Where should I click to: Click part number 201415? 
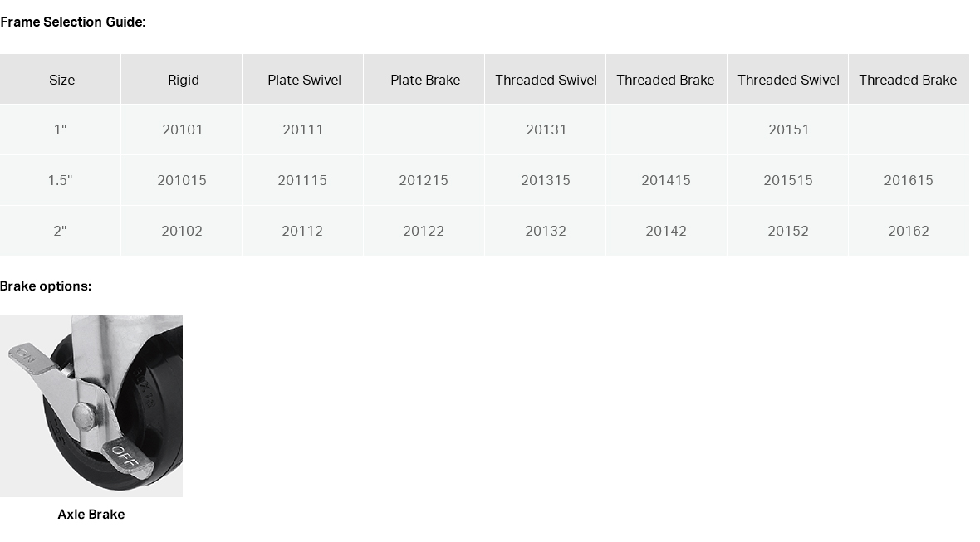(666, 180)
